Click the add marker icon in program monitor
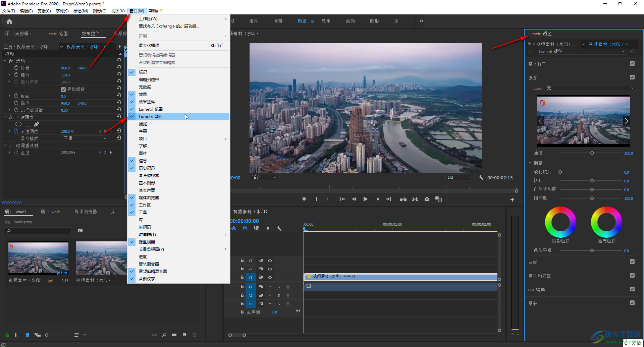The width and height of the screenshot is (644, 347). click(304, 199)
